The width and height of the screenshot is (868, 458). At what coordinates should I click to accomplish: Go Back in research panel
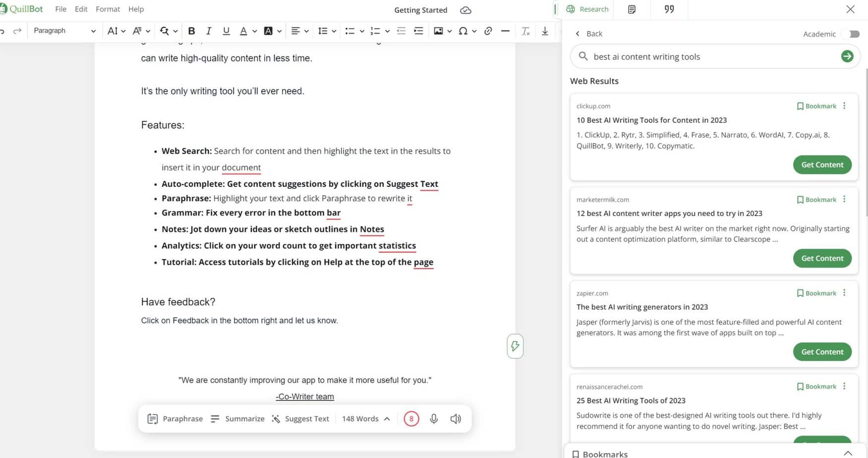coord(589,34)
